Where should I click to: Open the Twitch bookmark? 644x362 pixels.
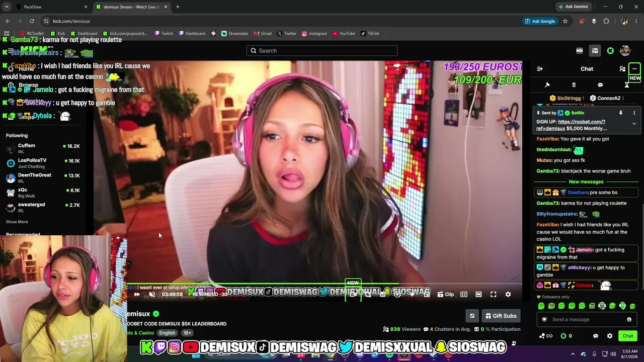click(x=164, y=34)
